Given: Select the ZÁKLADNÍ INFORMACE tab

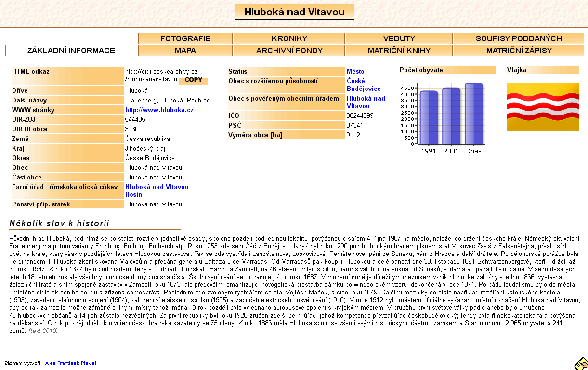Looking at the screenshot, I should point(71,51).
